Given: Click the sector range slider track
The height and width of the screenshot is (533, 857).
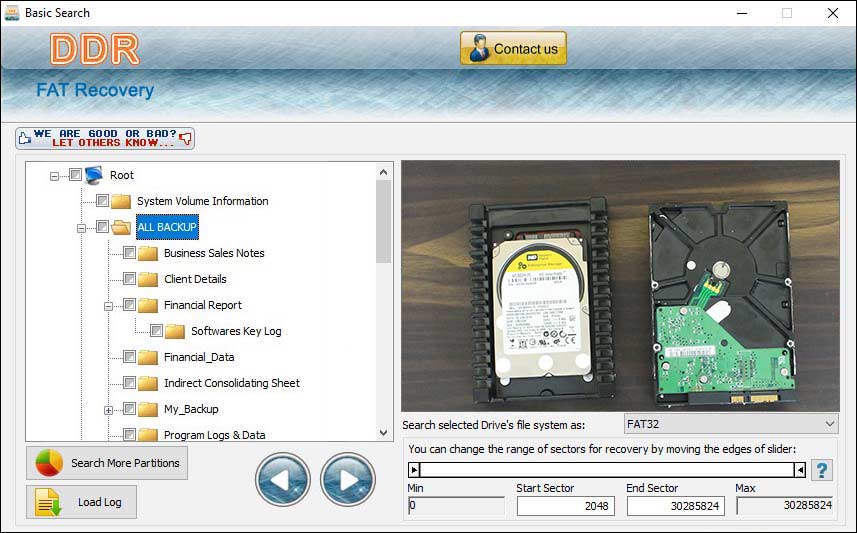Looking at the screenshot, I should pos(607,470).
